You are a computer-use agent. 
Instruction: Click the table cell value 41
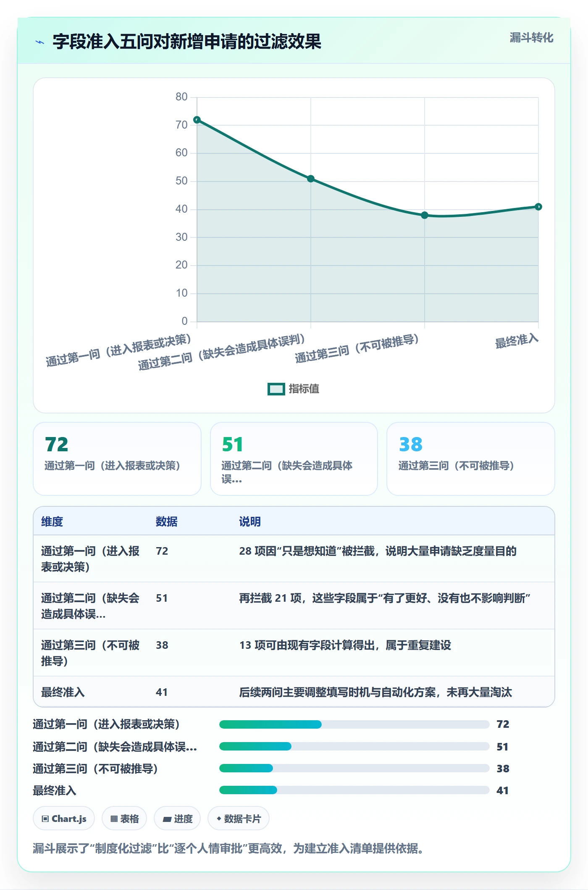click(162, 692)
